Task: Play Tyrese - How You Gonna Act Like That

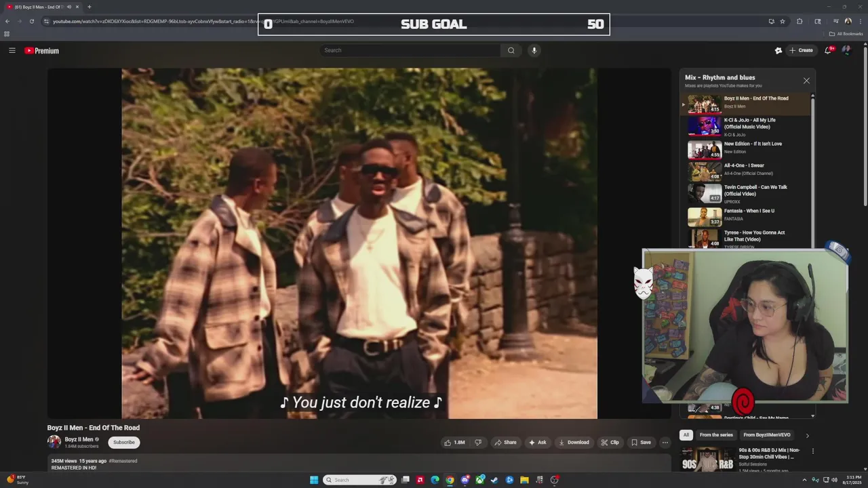Action: 746,238
